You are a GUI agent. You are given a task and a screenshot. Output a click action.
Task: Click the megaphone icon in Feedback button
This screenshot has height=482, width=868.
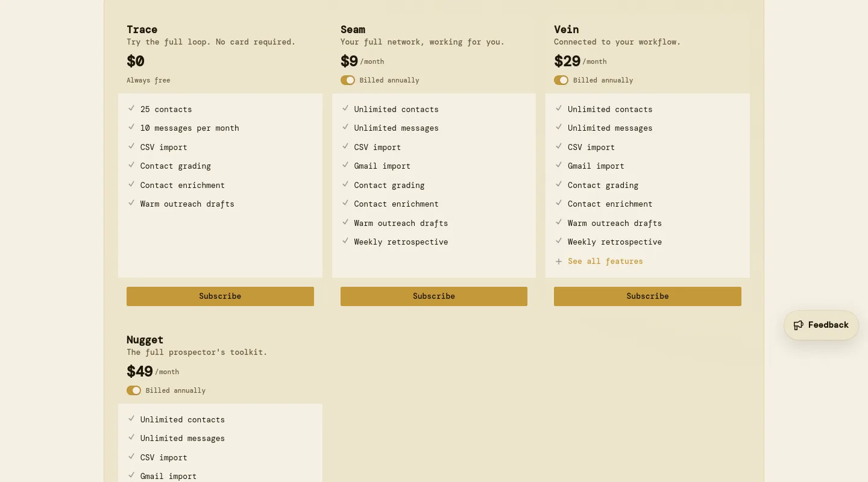[799, 325]
